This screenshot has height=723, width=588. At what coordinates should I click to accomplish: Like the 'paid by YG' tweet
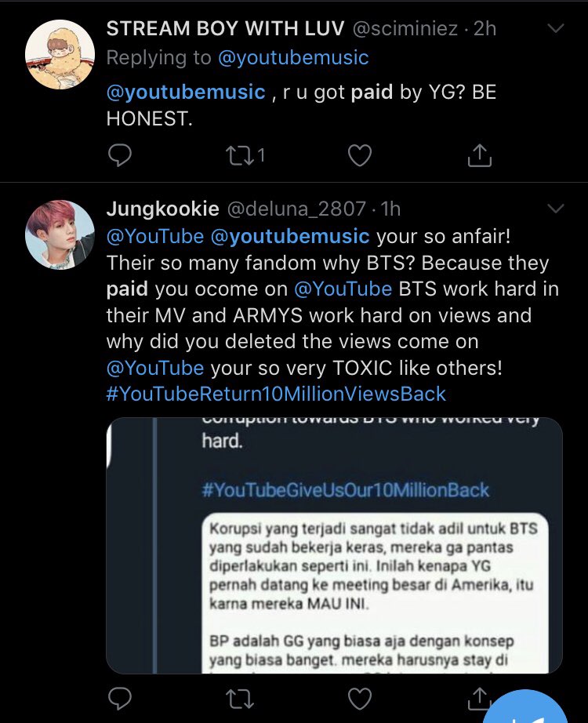tap(360, 155)
